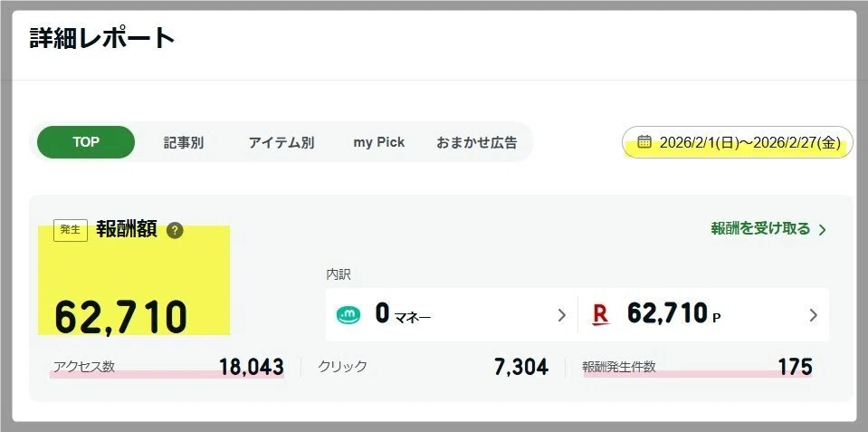Open the アイテム別 tab
Screen dimensions: 868x432
[281, 142]
